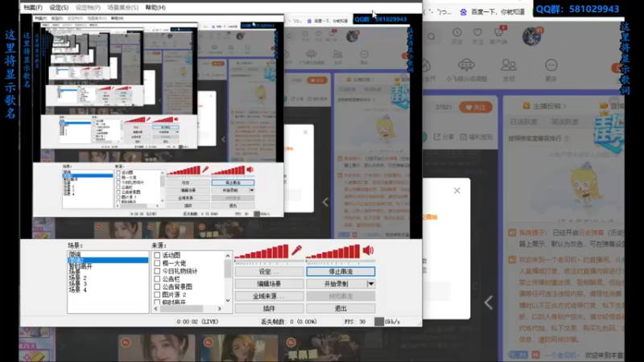Click the 关注 heart icon in browser header

coord(477,36)
